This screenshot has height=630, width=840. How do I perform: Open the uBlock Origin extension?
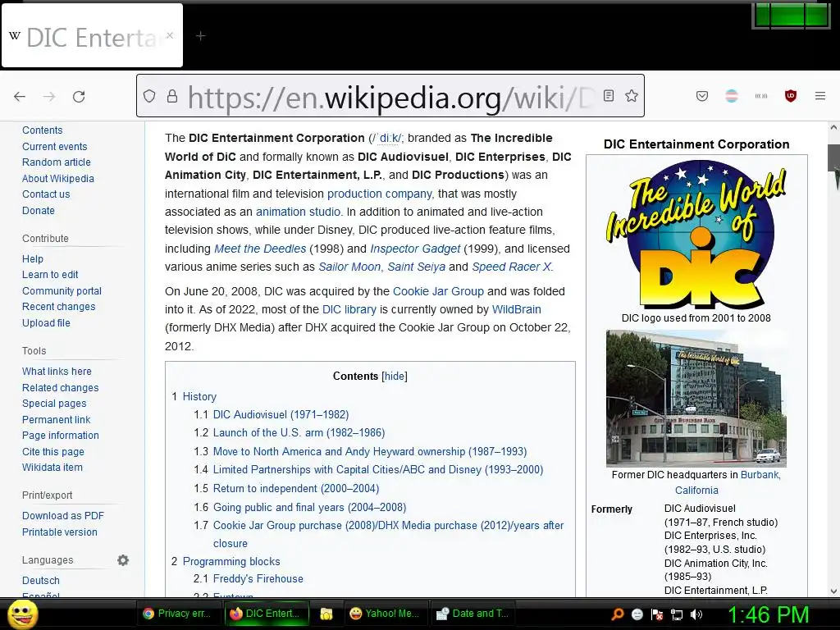[790, 96]
